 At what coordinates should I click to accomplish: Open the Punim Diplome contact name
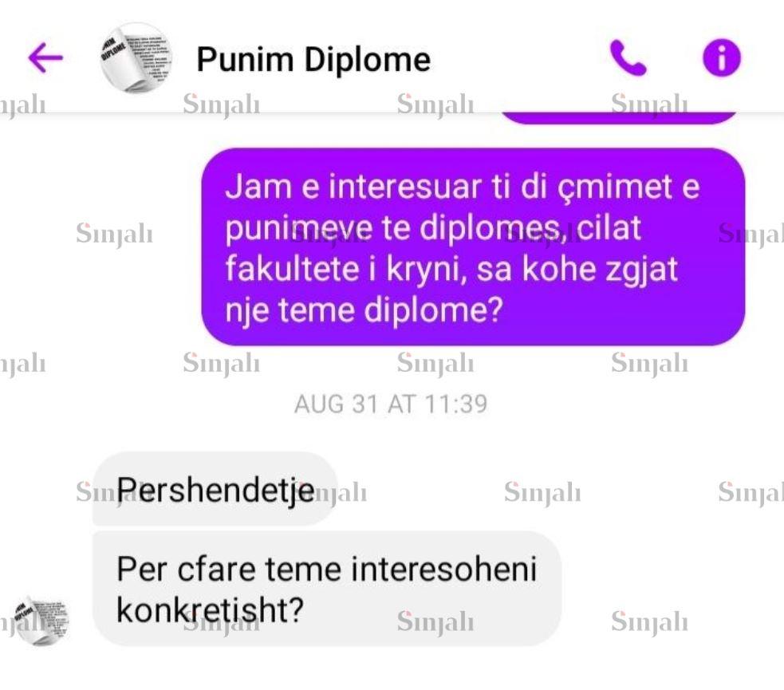coord(313,60)
